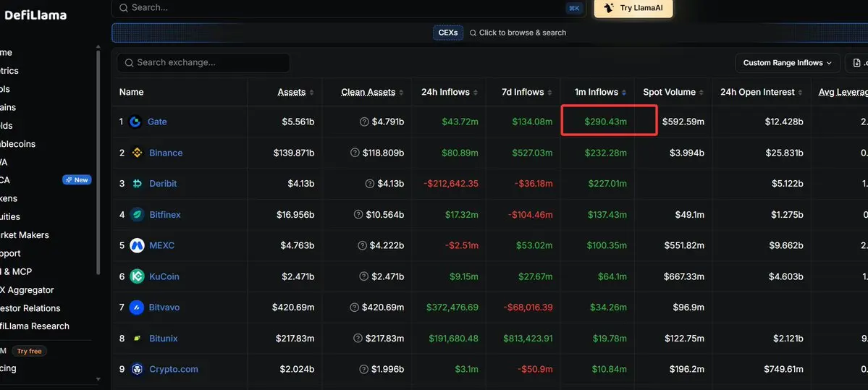The image size is (868, 390).
Task: Click the Gate exchange logo icon
Action: [135, 122]
